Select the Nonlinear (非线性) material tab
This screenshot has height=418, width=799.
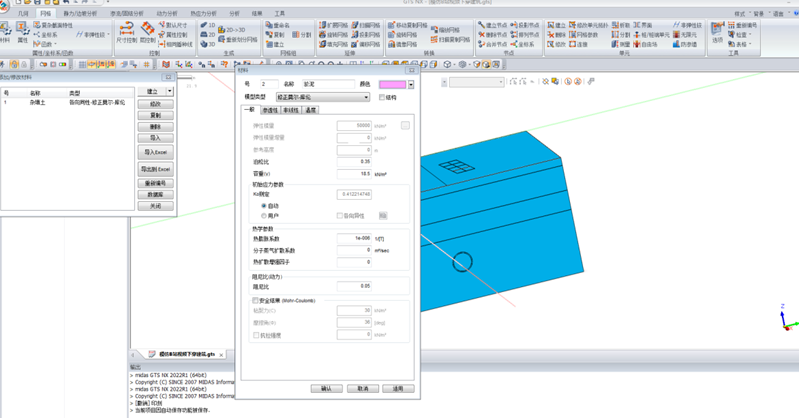point(290,110)
